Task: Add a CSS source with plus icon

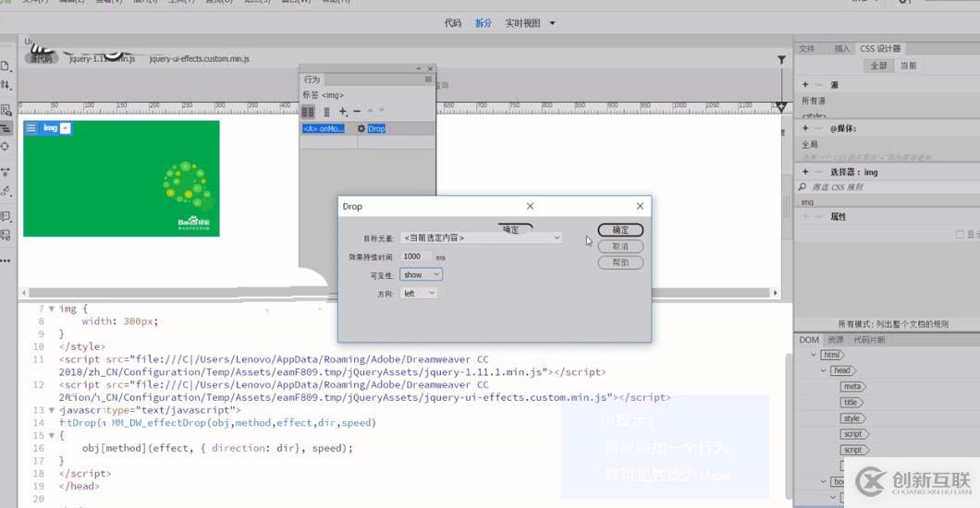Action: click(x=805, y=85)
